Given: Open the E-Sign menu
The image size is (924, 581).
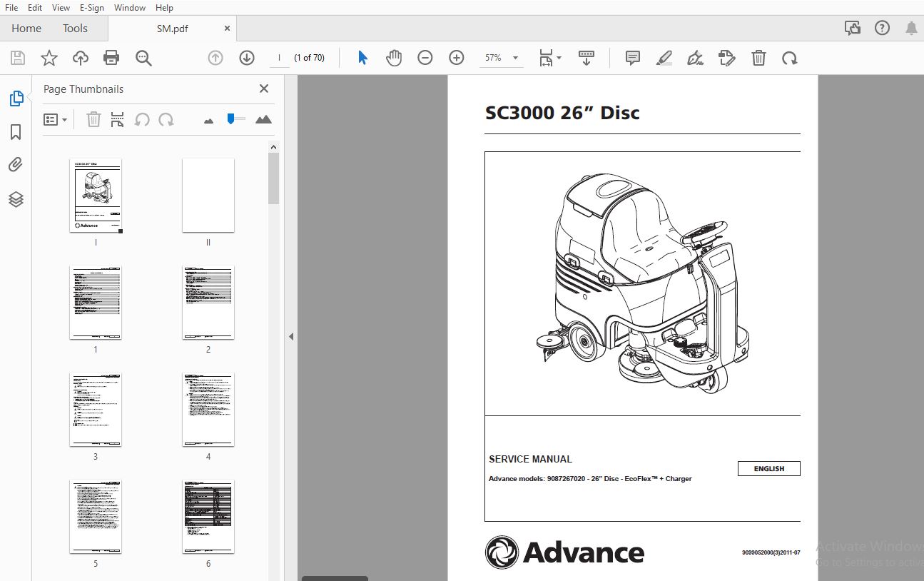Looking at the screenshot, I should tap(91, 7).
